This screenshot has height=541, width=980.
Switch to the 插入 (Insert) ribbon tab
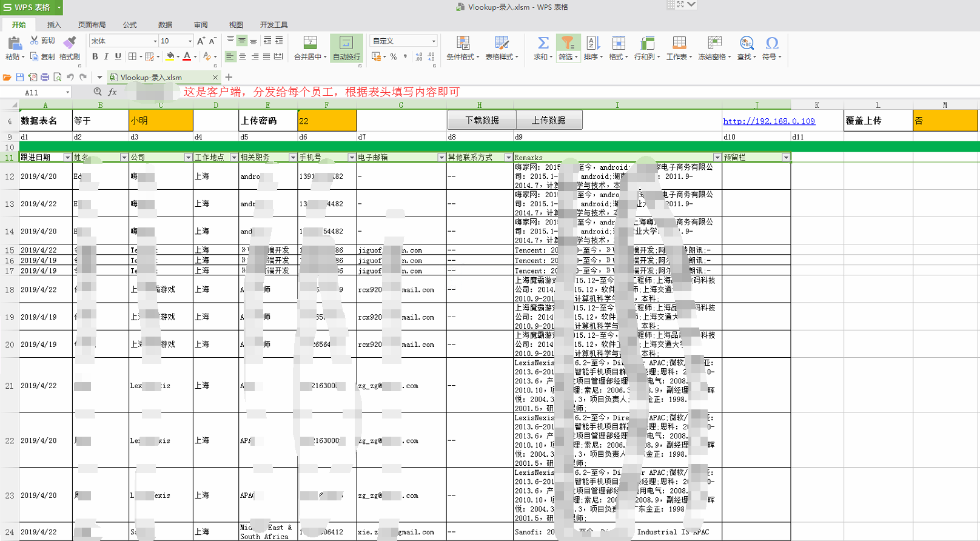(x=54, y=25)
